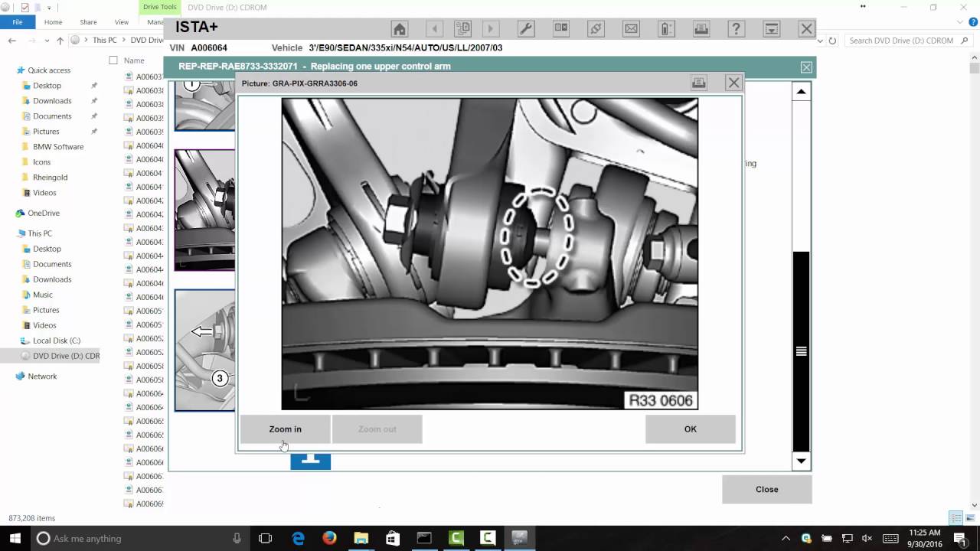Refresh the Explorer address bar

(x=833, y=41)
